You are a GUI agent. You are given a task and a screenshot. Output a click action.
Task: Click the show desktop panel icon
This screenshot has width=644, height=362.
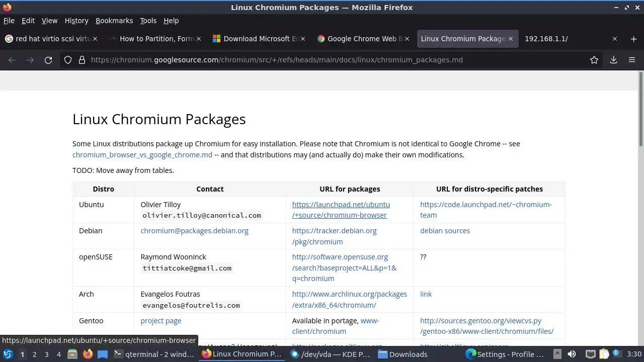(103, 354)
